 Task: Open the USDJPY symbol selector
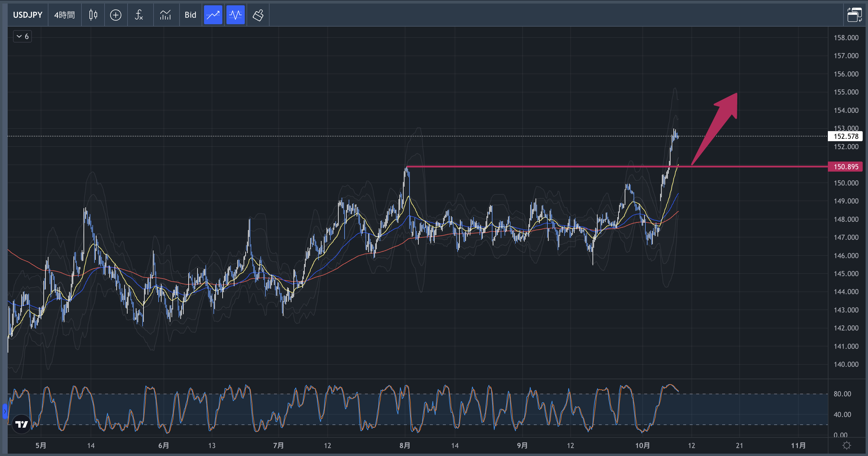28,15
